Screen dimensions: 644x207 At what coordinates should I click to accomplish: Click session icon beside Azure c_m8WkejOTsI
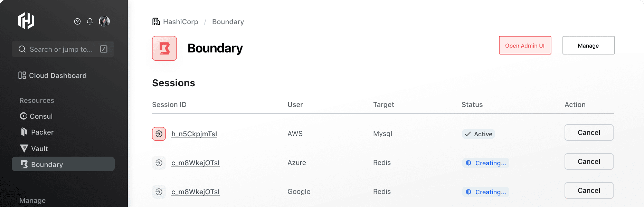[159, 163]
